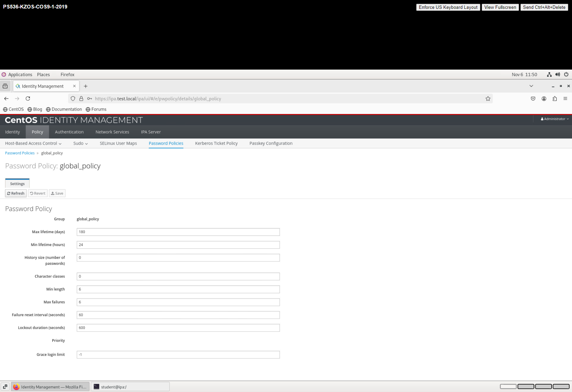The height and width of the screenshot is (392, 572).
Task: Reload the page with the refresh icon
Action: (28, 99)
